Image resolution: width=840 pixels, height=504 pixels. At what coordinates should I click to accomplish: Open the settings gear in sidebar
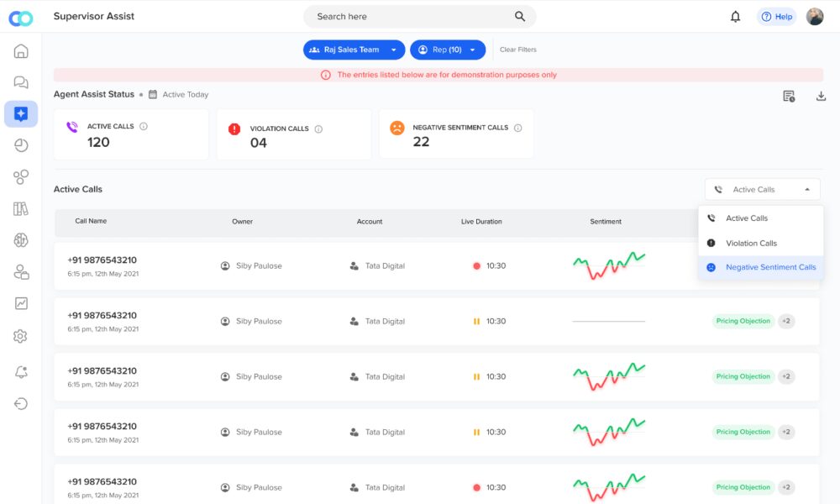pyautogui.click(x=21, y=336)
